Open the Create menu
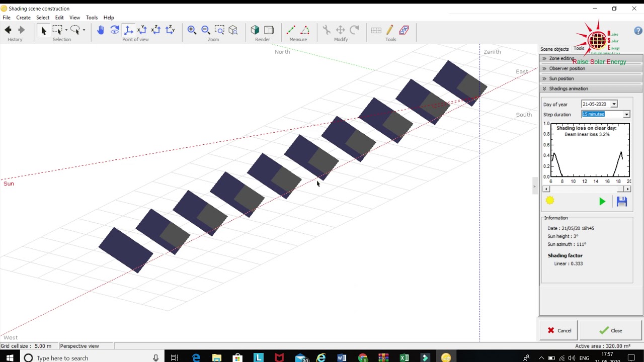The height and width of the screenshot is (362, 644). [x=23, y=18]
